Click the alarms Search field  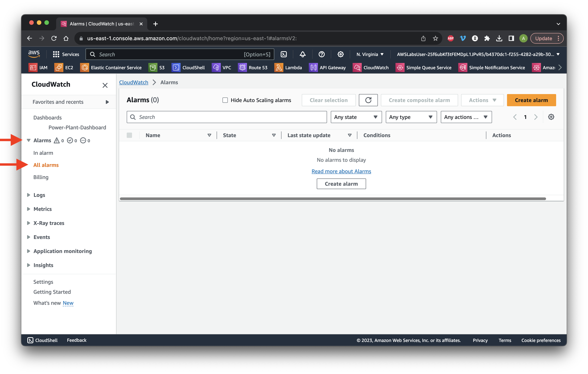pos(227,117)
